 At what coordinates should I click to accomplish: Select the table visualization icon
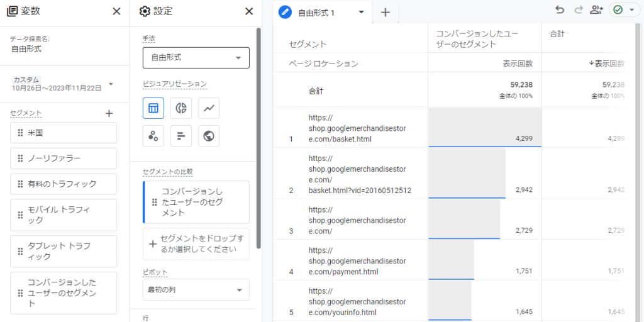(x=153, y=108)
